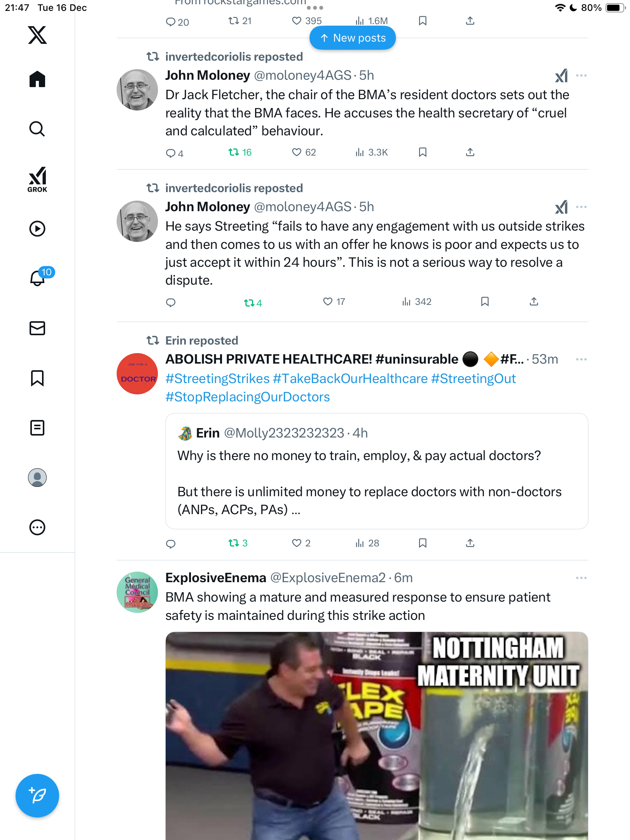This screenshot has width=630, height=840.
Task: Bookmark the Streeting engagement post
Action: pyautogui.click(x=485, y=302)
